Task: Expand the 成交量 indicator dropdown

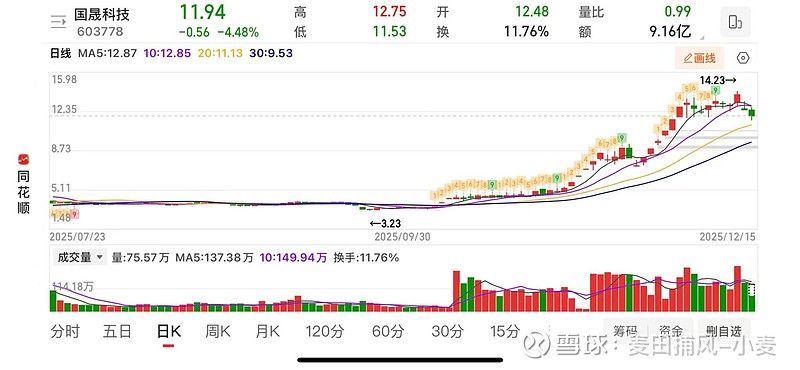Action: pyautogui.click(x=80, y=258)
